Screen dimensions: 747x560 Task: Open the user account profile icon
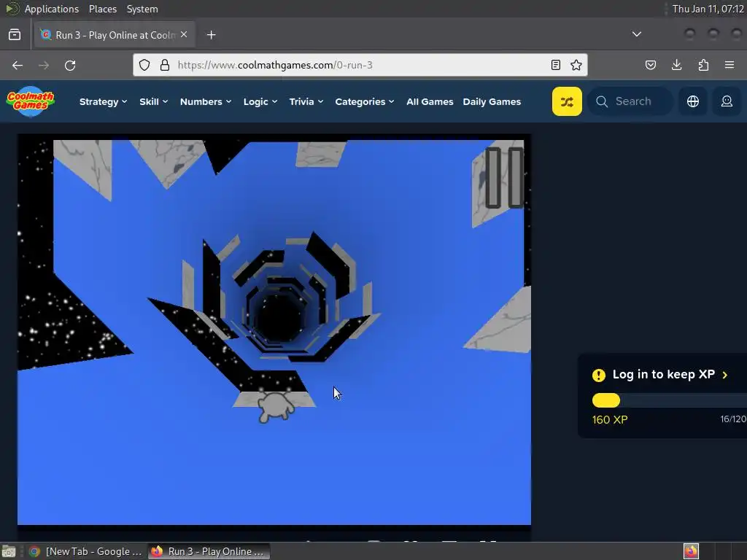(727, 101)
